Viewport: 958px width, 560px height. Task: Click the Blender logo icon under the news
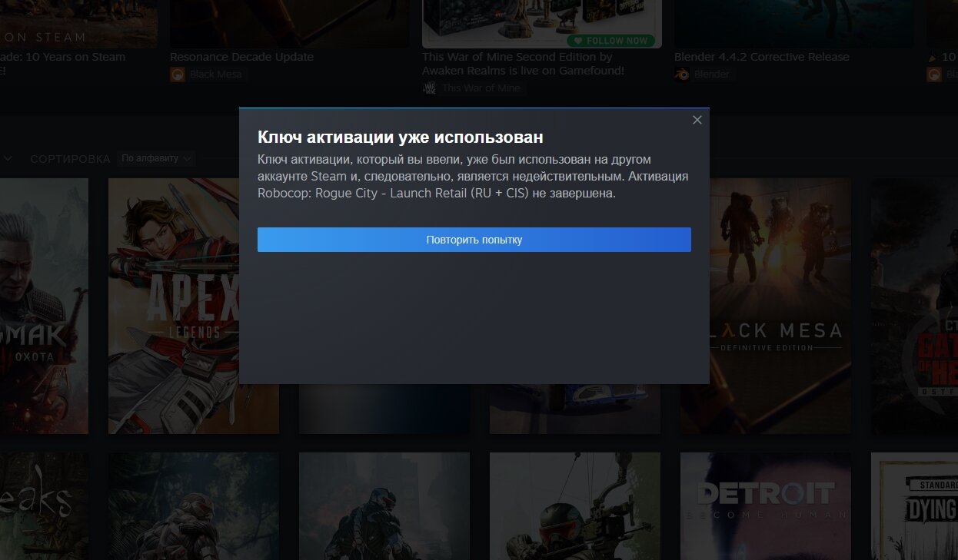click(x=681, y=75)
